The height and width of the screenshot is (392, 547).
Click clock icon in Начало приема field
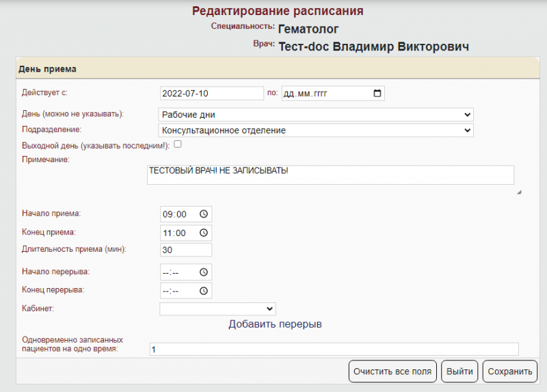[203, 213]
